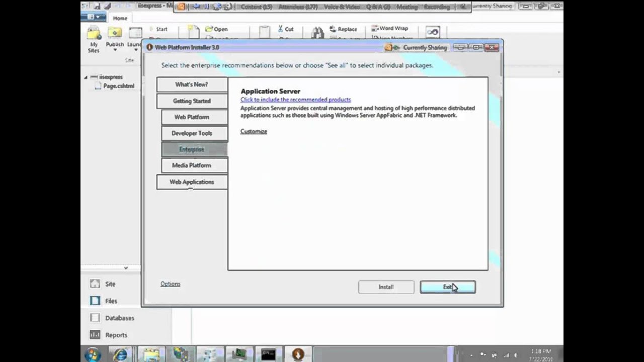The width and height of the screenshot is (644, 362).
Task: Select the Web Applications tab
Action: (x=192, y=182)
